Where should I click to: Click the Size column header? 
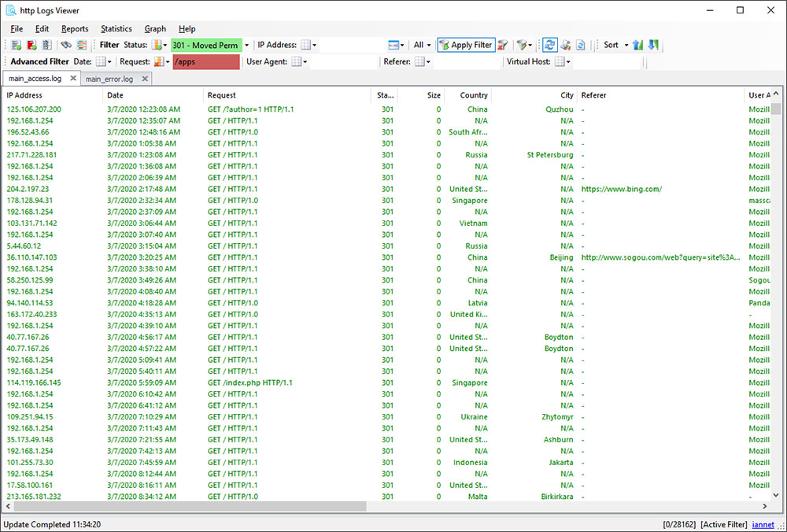point(422,95)
